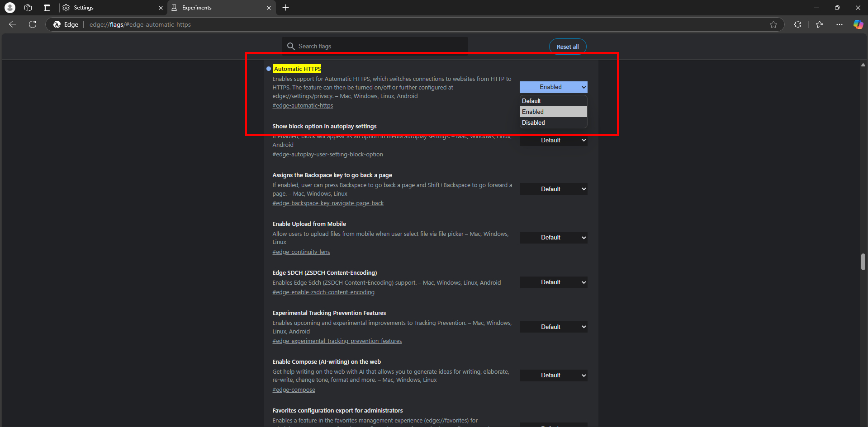Click the address bar URL
Viewport: 868px width, 427px height.
click(x=140, y=24)
